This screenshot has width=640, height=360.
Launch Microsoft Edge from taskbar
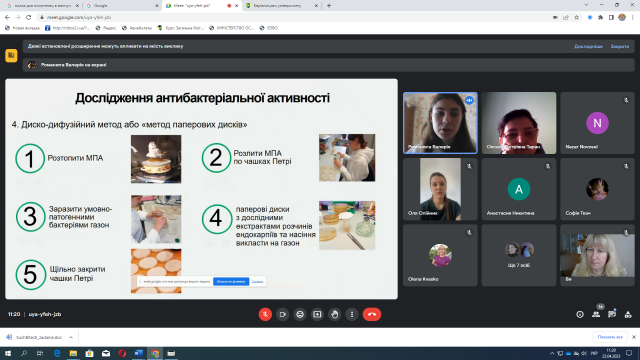pos(57,353)
